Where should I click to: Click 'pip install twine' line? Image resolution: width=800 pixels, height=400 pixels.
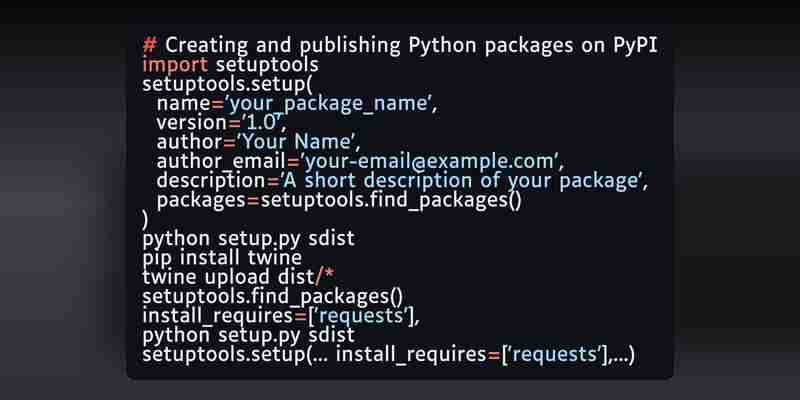click(x=221, y=258)
